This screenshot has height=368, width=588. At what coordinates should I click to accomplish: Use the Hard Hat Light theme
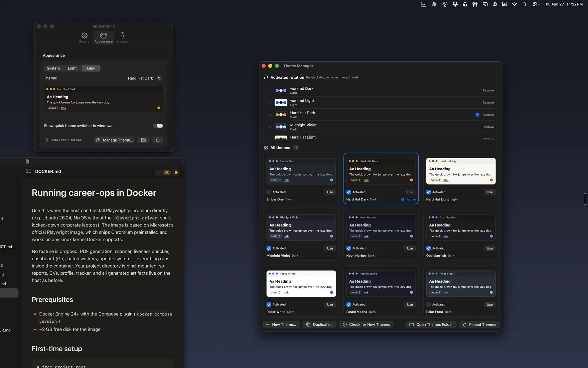pos(490,192)
